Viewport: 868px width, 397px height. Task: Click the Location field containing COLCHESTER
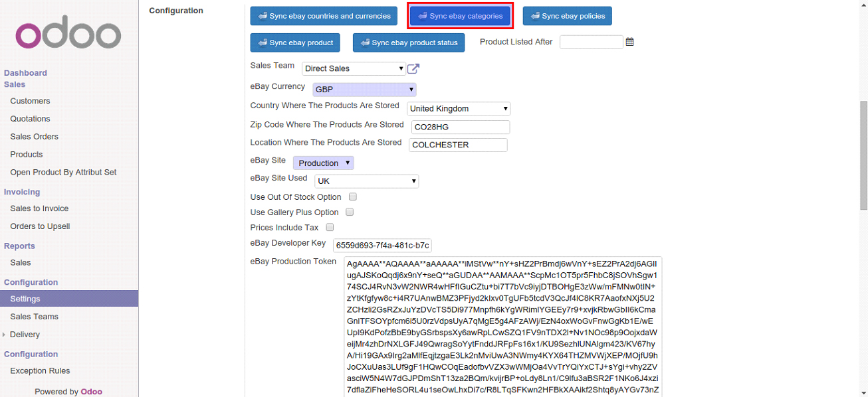tap(458, 145)
